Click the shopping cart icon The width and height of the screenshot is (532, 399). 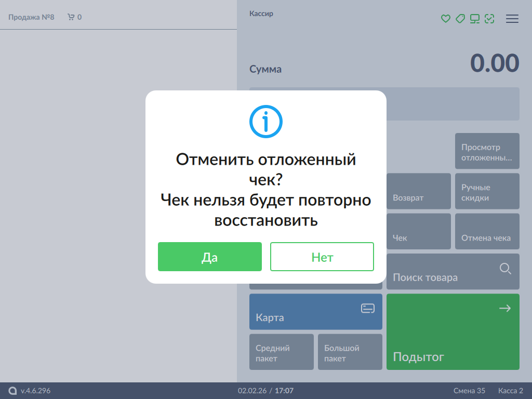coord(71,17)
